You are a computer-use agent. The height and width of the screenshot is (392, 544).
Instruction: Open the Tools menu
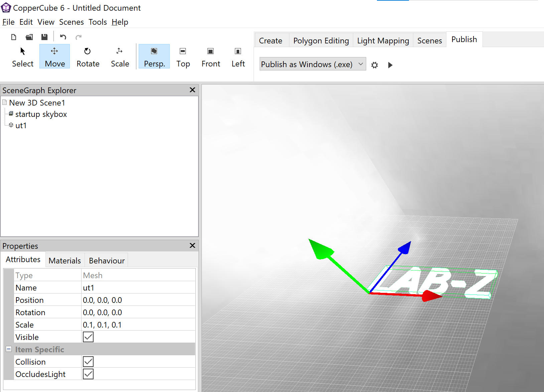click(98, 22)
